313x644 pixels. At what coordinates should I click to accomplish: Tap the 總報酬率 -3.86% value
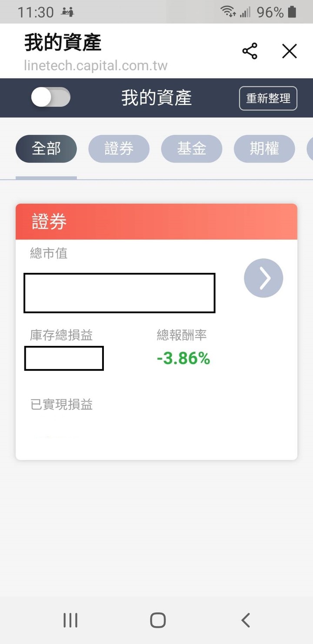(x=183, y=359)
